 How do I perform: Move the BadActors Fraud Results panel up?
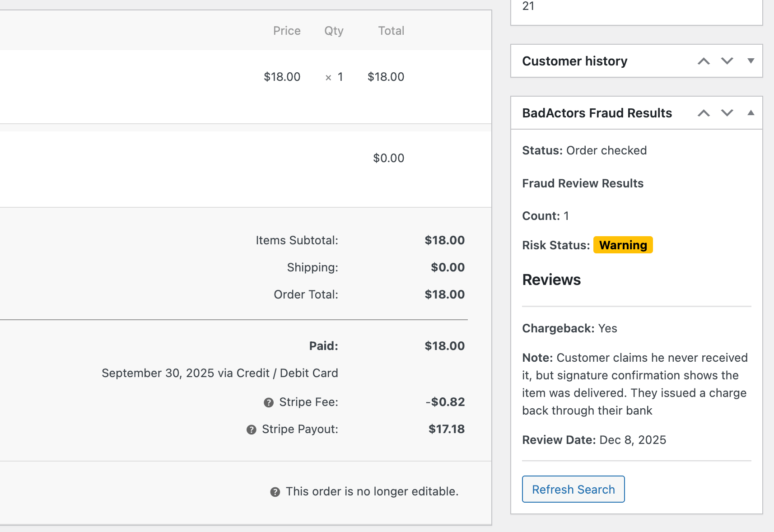coord(703,113)
